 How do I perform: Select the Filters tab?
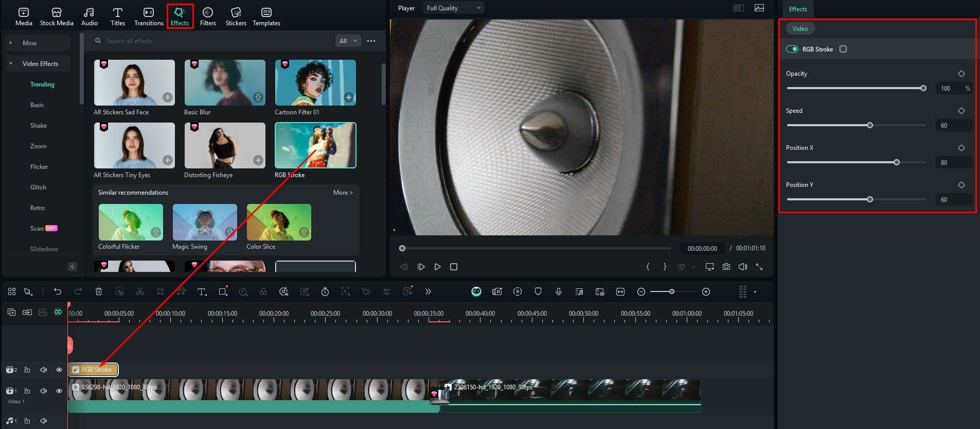(208, 16)
